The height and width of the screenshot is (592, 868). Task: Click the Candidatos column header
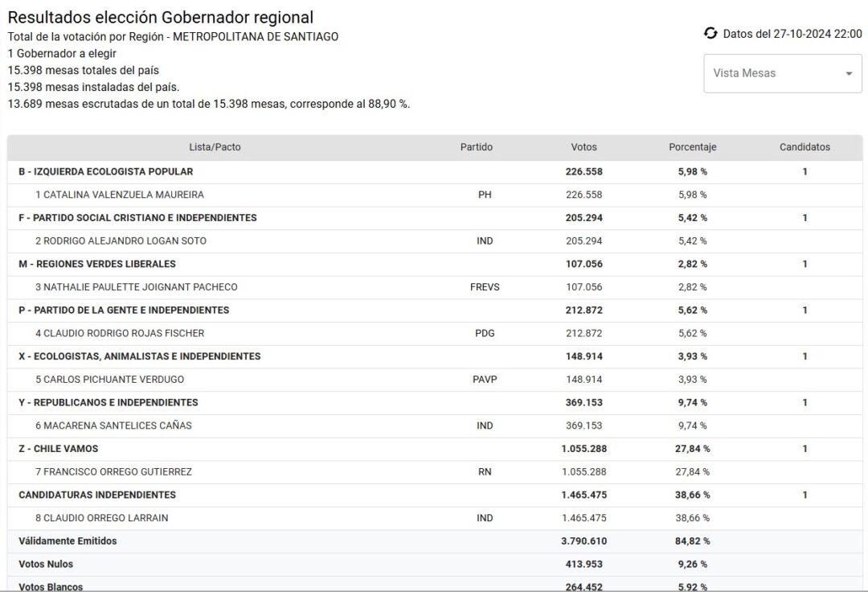click(x=805, y=147)
